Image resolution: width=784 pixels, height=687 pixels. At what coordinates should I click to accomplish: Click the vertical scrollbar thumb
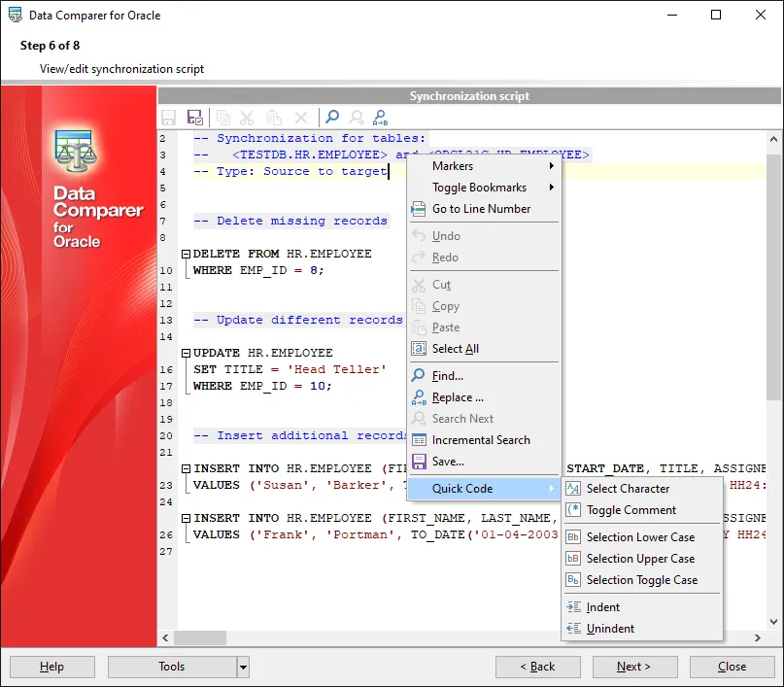coord(773,277)
